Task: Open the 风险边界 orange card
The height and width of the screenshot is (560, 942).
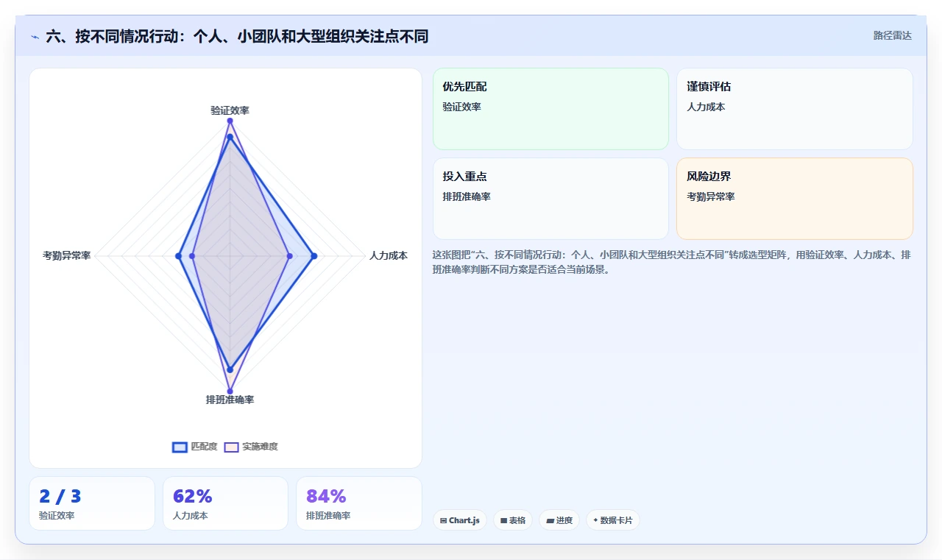Action: click(795, 199)
